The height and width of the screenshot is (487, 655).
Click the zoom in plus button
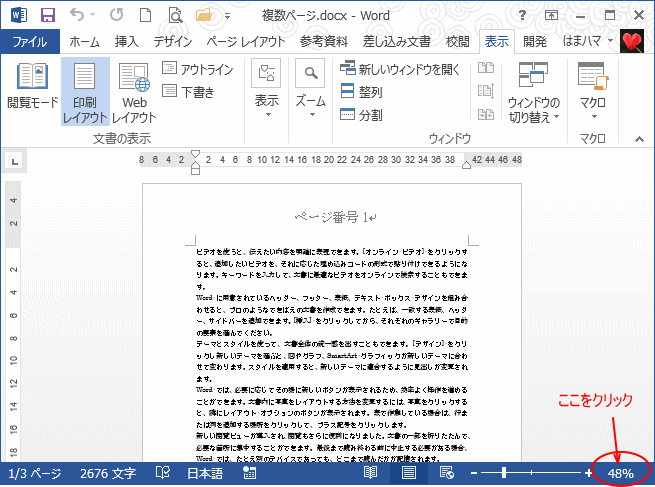click(588, 473)
